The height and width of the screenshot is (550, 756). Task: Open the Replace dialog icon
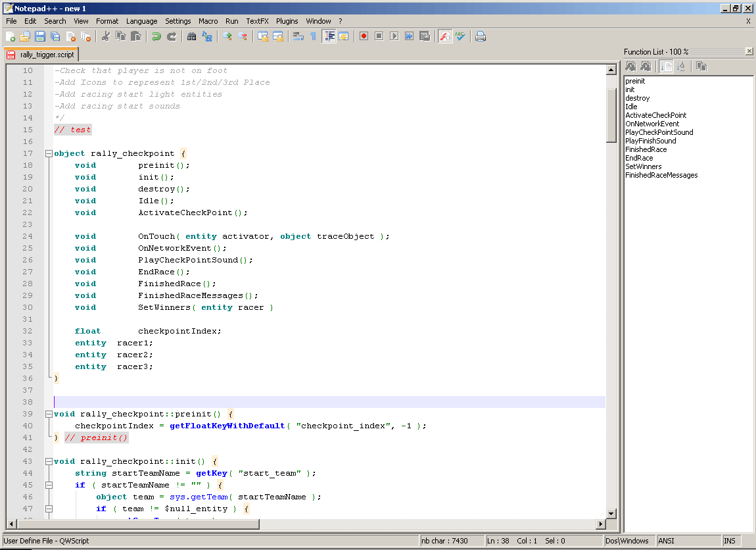(x=207, y=37)
